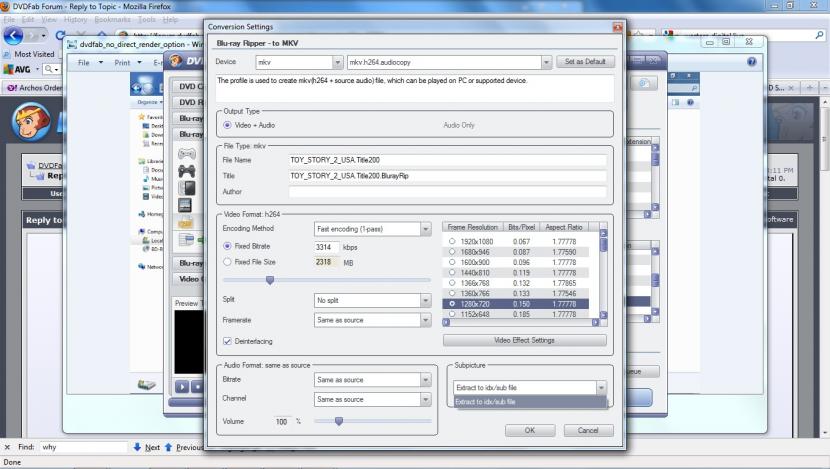
Task: Open the Framerate dropdown
Action: [426, 320]
